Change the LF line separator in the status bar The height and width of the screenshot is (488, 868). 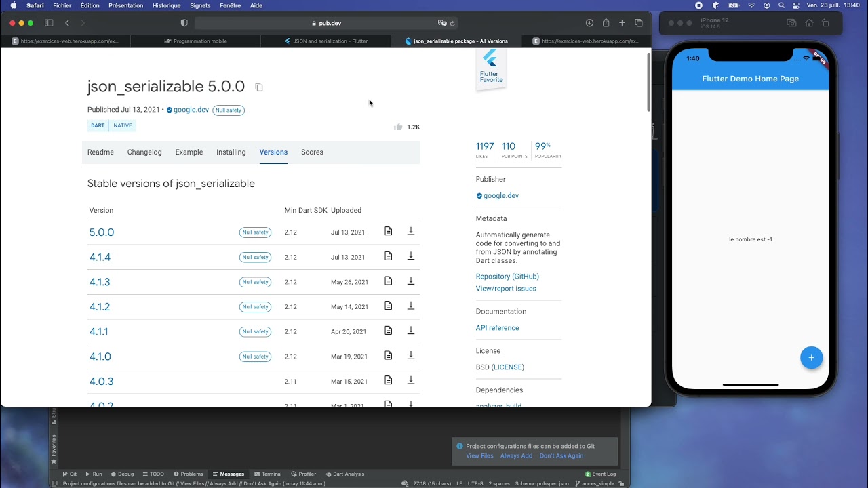click(459, 484)
